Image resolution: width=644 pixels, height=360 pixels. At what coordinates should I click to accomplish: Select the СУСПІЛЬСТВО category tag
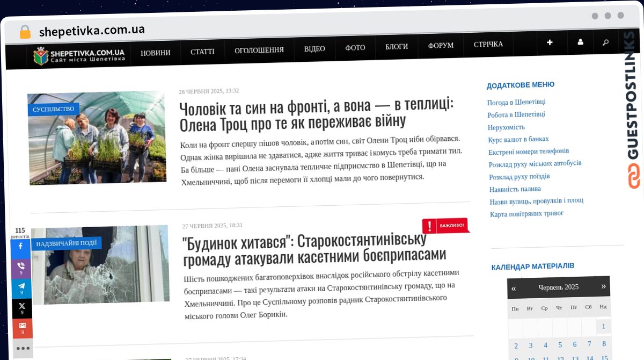pos(53,109)
